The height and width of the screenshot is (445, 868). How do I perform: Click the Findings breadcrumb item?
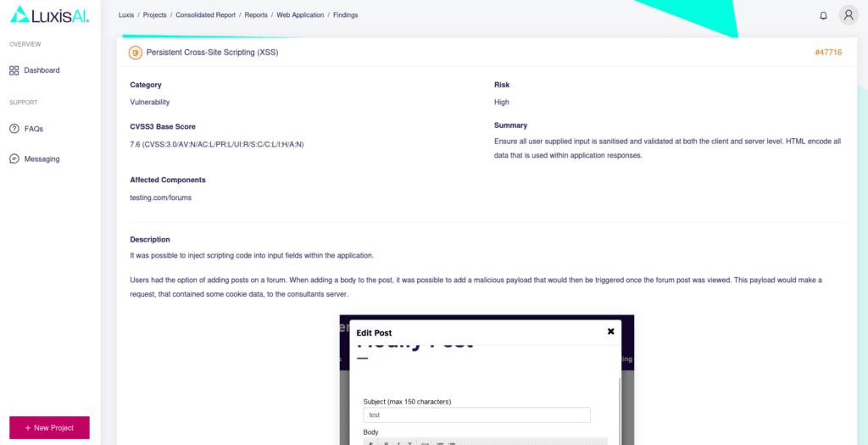[345, 15]
